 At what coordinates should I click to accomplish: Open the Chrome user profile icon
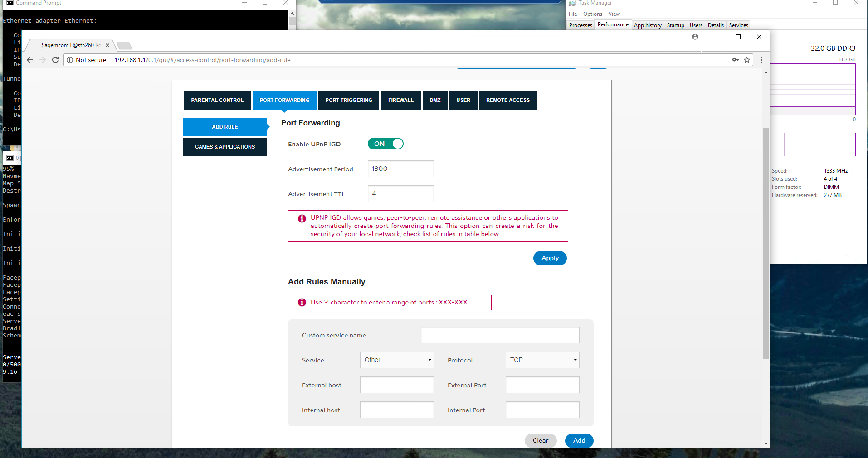[x=695, y=37]
